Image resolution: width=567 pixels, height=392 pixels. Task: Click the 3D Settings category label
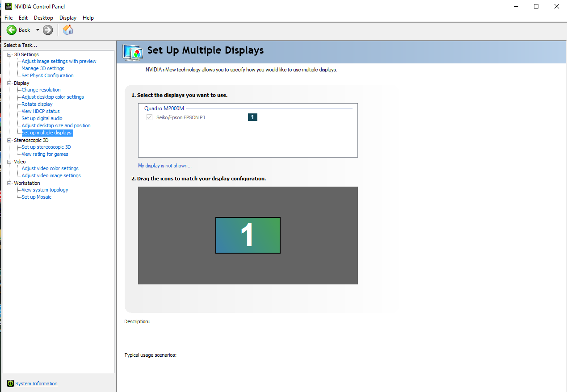26,54
